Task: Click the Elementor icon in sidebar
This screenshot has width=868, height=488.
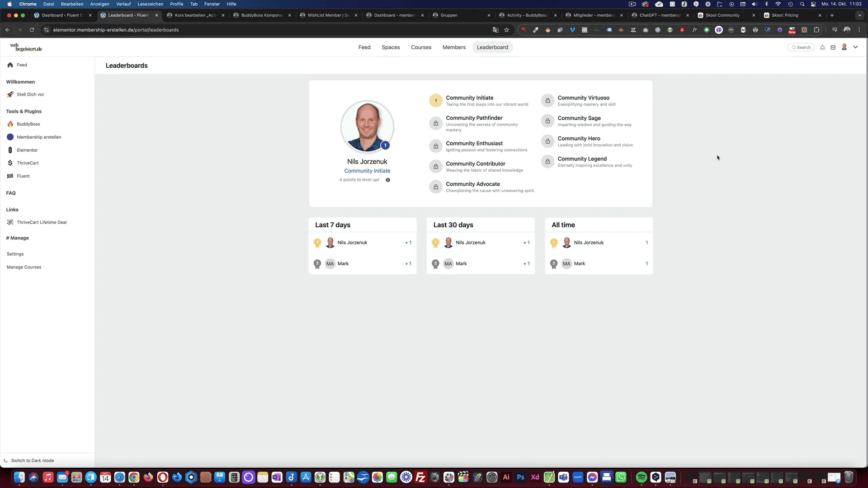Action: [x=10, y=150]
